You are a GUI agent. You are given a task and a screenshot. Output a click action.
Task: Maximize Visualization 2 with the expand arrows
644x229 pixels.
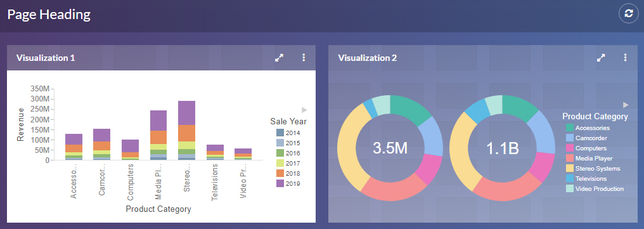coord(601,58)
